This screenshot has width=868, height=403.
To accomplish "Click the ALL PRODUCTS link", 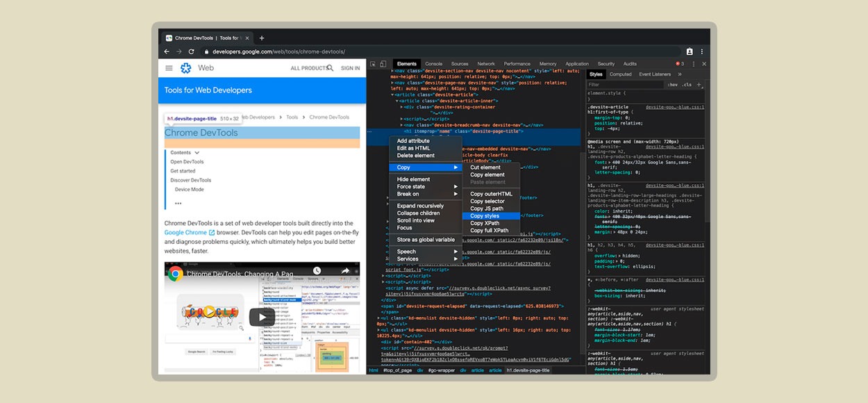I will click(x=310, y=68).
